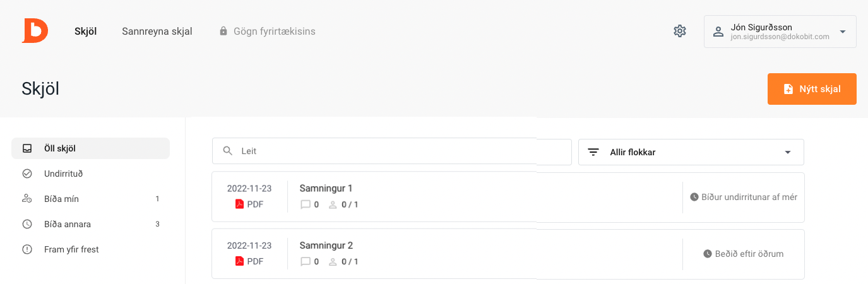
Task: Click the magnifier icon in search field
Action: tap(228, 151)
